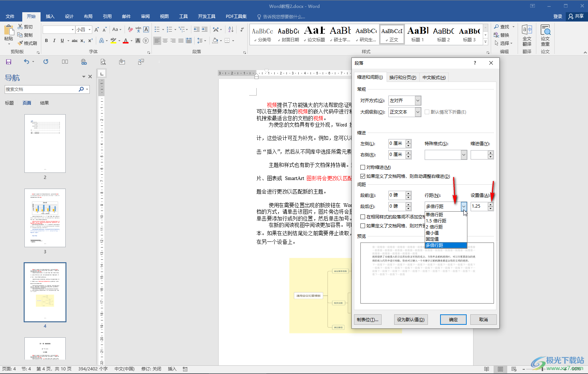Select 单倍行距 line spacing option
The height and width of the screenshot is (374, 588).
tap(446, 214)
